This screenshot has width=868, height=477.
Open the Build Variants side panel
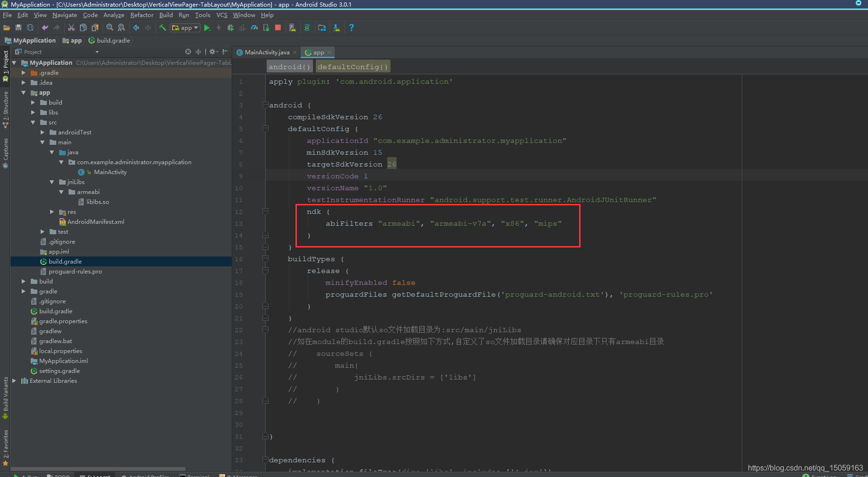coord(6,397)
